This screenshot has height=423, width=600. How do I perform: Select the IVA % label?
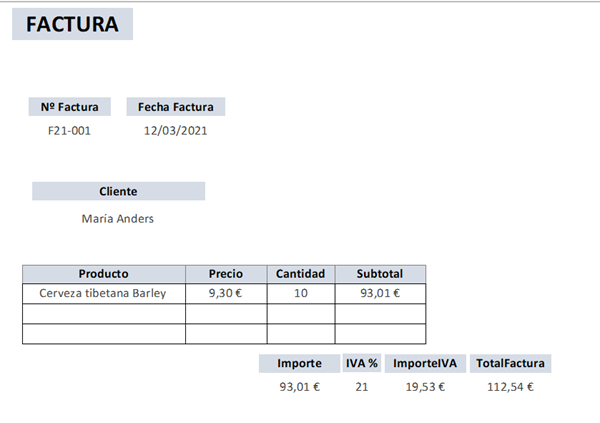[x=362, y=363]
